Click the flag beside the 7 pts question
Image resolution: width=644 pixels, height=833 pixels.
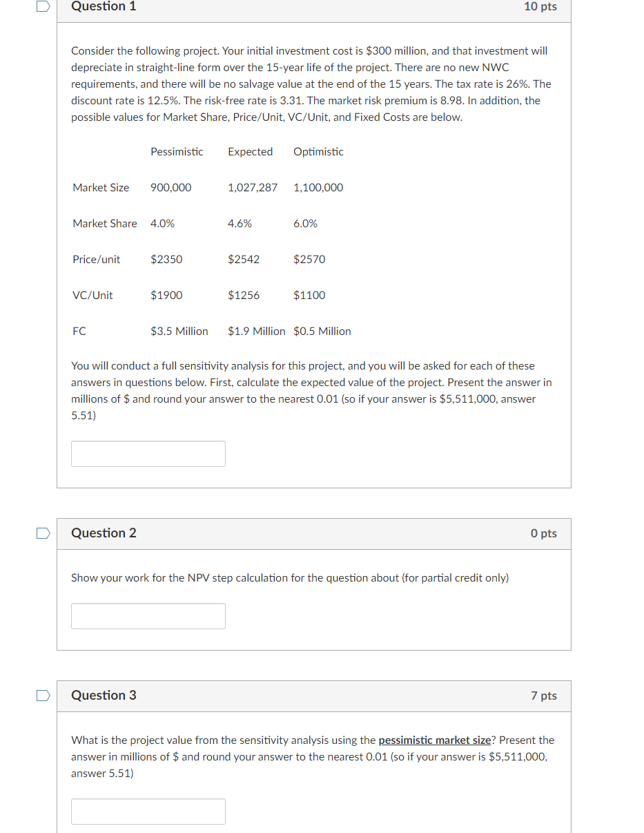tap(41, 696)
